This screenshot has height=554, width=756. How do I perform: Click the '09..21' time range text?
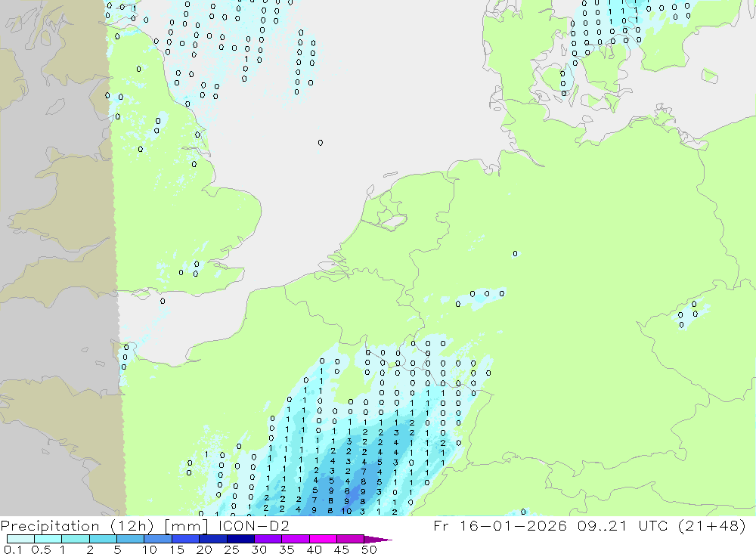(x=603, y=525)
